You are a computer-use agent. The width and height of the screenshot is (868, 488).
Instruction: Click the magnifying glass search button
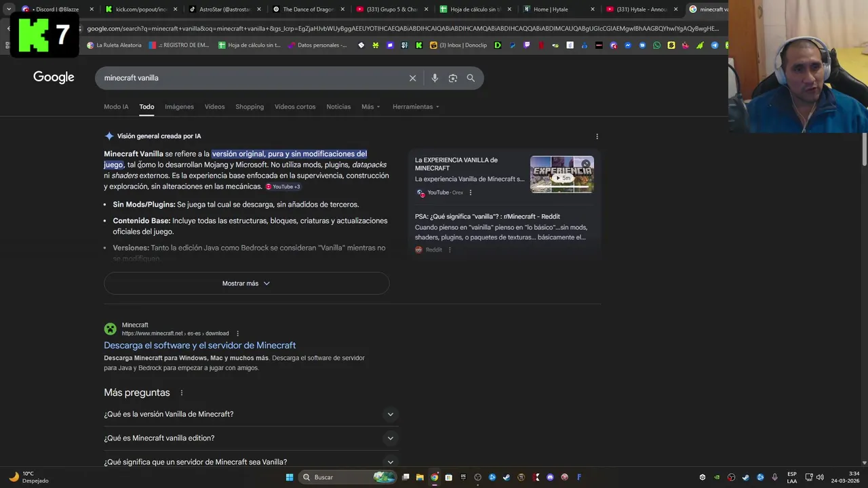pos(471,78)
